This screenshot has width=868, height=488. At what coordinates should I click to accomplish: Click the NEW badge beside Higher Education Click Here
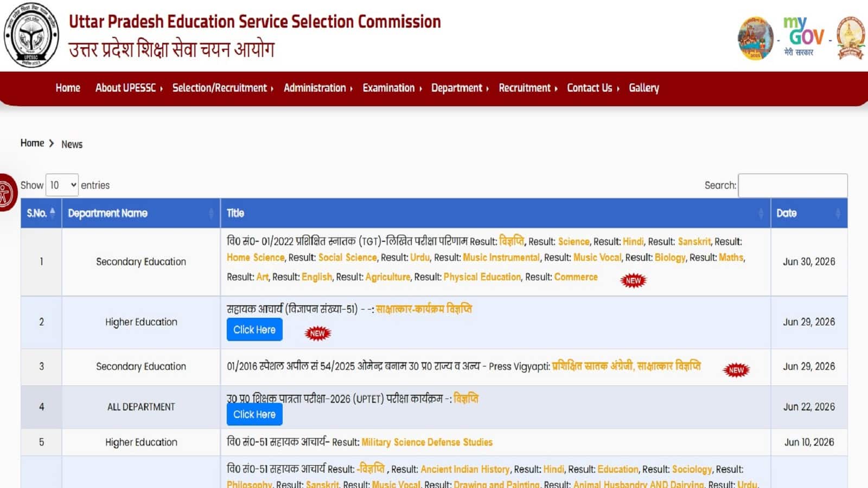coord(317,333)
